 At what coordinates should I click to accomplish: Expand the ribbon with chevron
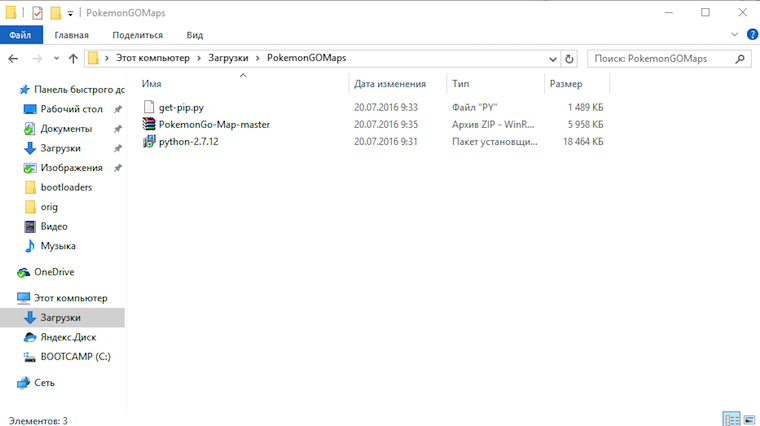pos(734,34)
